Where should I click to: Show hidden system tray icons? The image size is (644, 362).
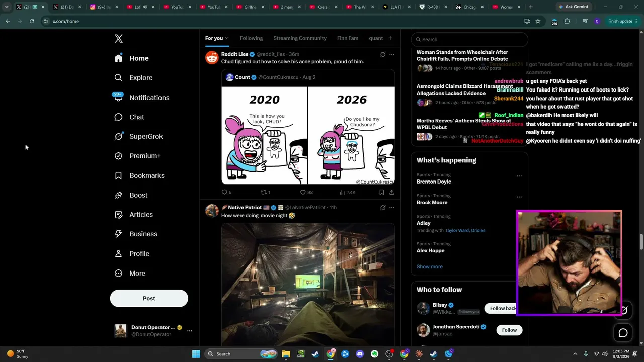click(x=576, y=354)
